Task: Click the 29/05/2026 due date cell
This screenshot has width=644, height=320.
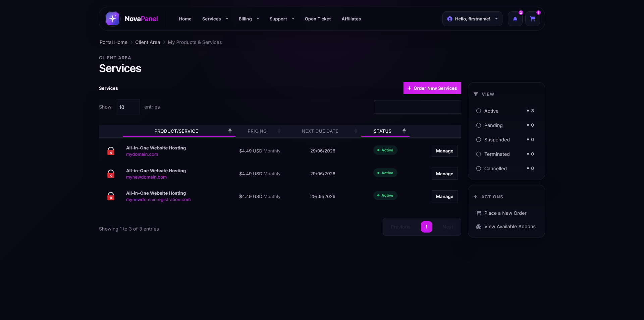Action: [323, 196]
